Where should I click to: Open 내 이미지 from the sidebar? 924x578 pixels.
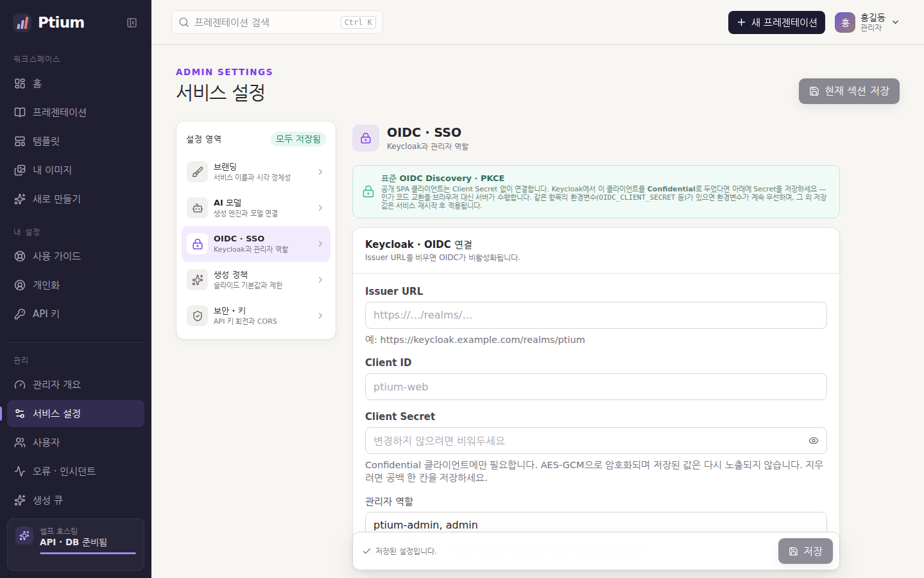pyautogui.click(x=76, y=170)
